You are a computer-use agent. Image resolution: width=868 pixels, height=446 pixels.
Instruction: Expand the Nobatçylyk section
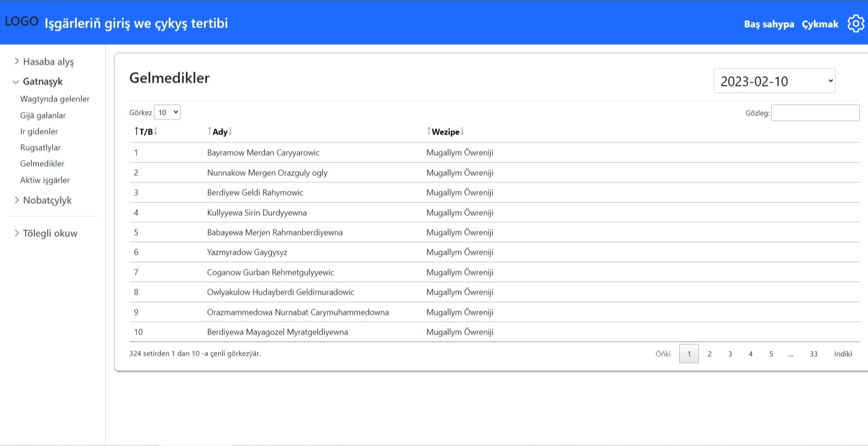pos(47,200)
